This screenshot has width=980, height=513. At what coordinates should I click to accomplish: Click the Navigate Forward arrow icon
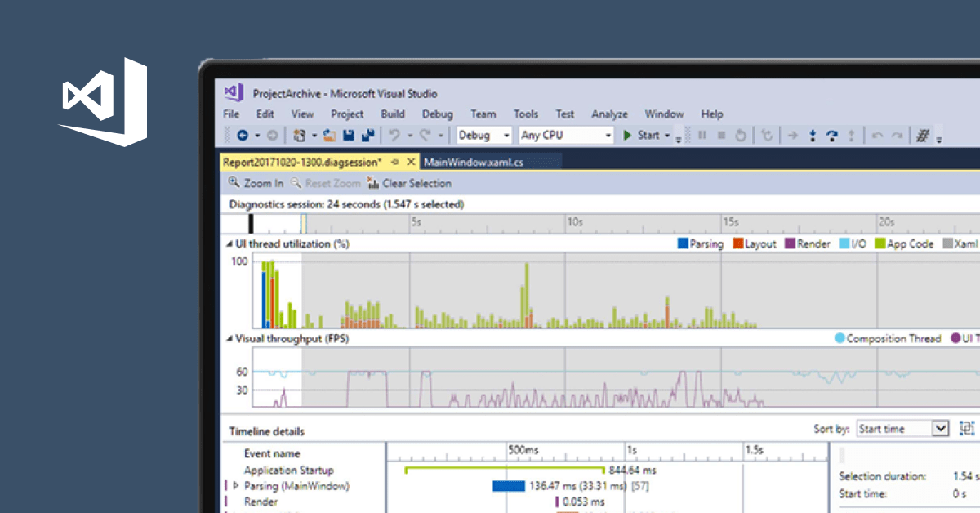tap(272, 136)
